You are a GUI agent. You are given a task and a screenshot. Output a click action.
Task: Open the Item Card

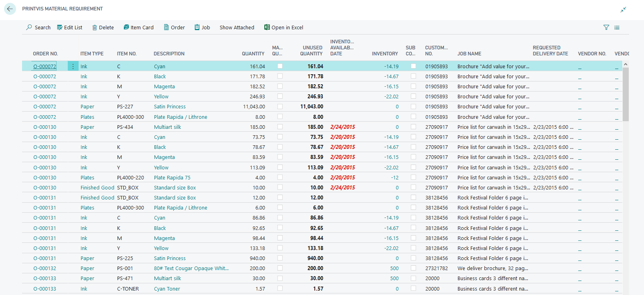[139, 27]
